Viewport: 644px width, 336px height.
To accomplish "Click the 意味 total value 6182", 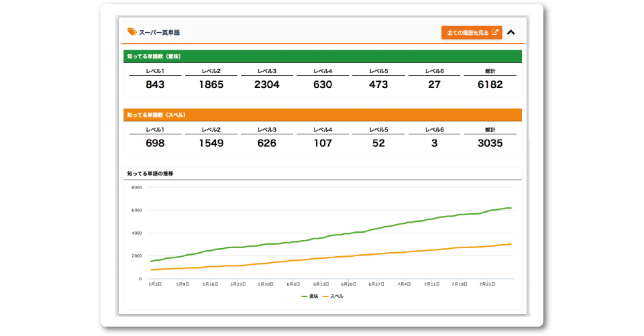I will point(490,85).
